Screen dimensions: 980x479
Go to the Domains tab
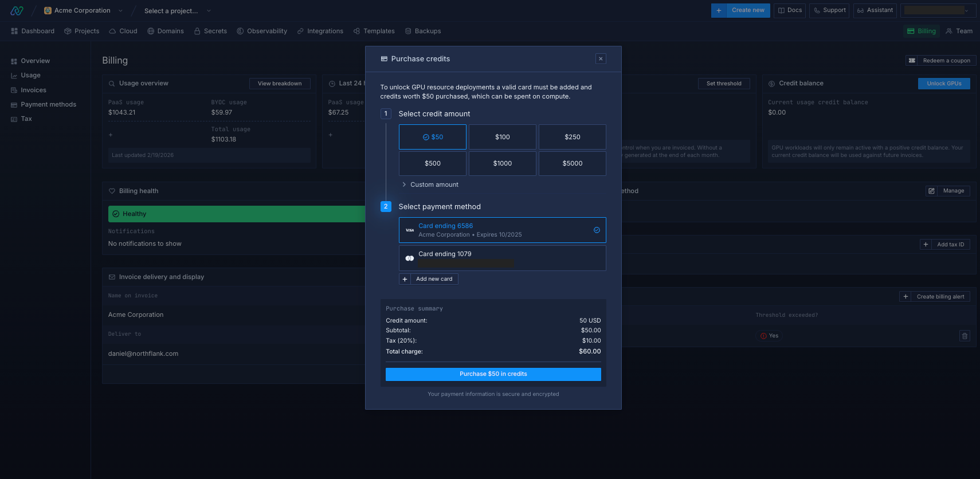[165, 31]
